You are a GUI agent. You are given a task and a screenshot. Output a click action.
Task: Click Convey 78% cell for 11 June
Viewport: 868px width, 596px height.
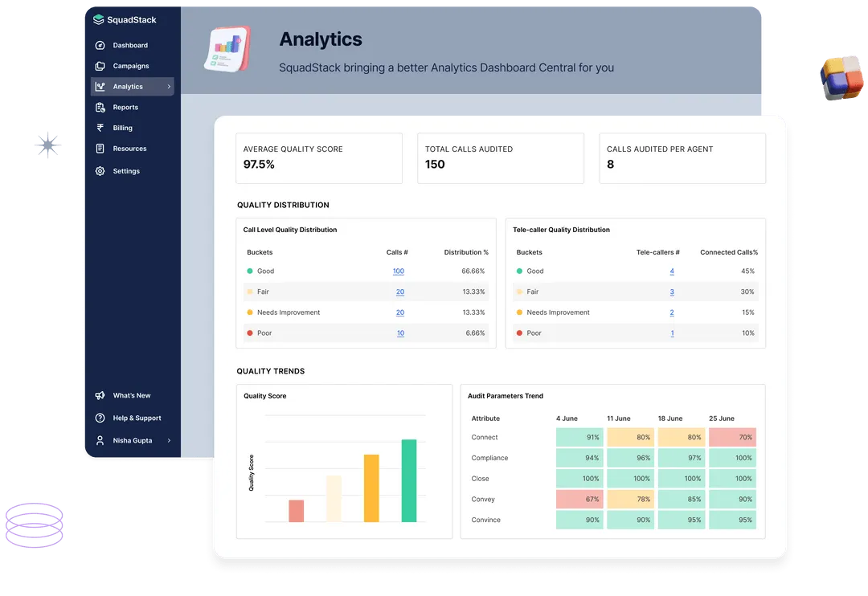631,499
